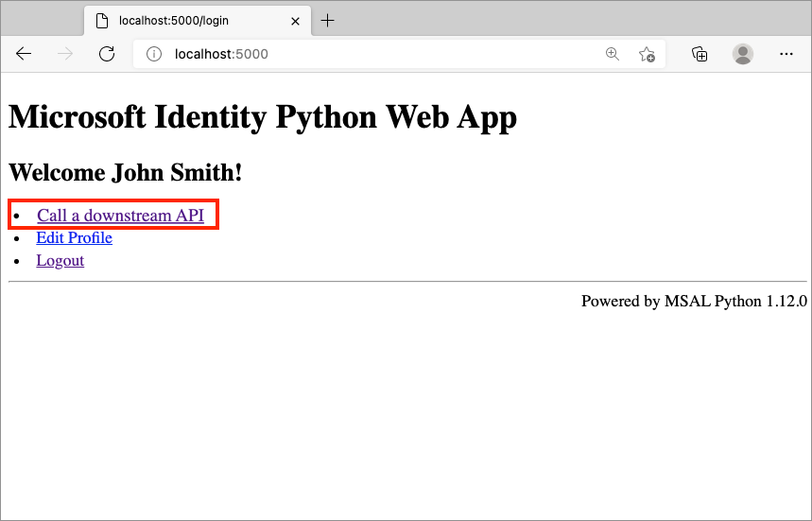View site information icon in address bar

click(154, 54)
